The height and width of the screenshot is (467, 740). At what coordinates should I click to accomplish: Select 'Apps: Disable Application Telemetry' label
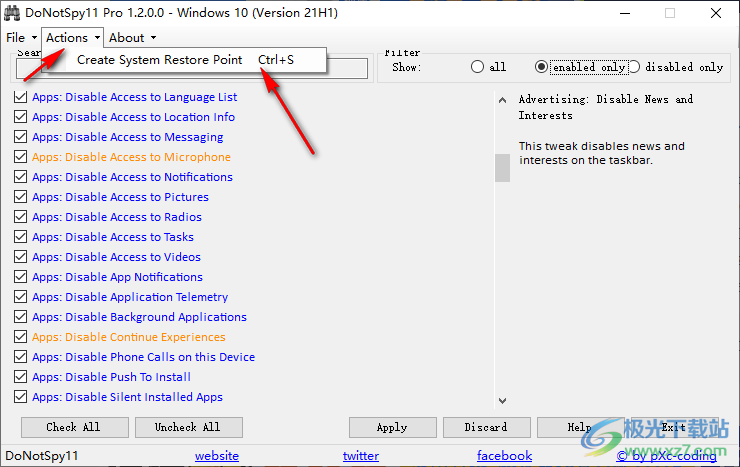click(130, 297)
